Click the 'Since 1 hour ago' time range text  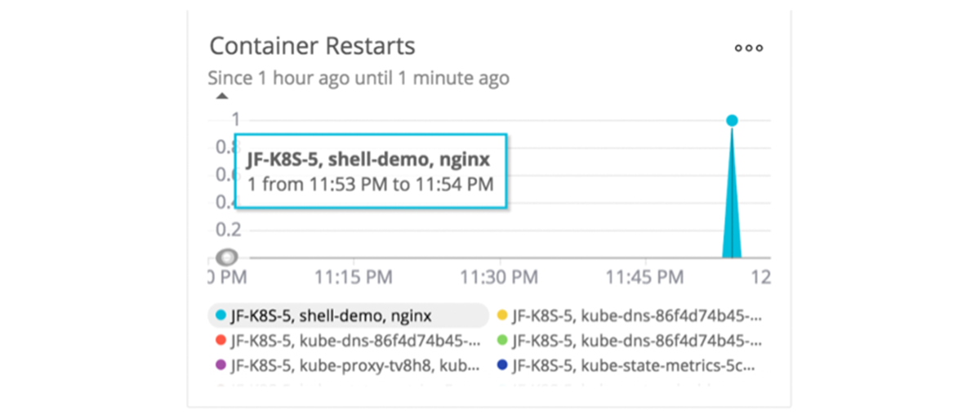tap(359, 78)
